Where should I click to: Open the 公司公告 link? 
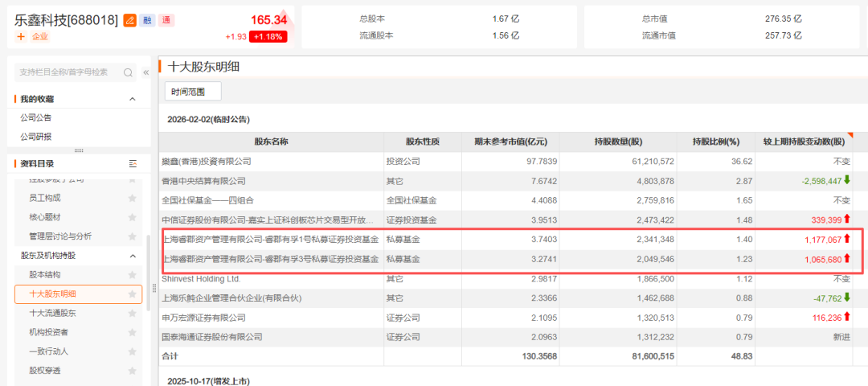click(36, 118)
